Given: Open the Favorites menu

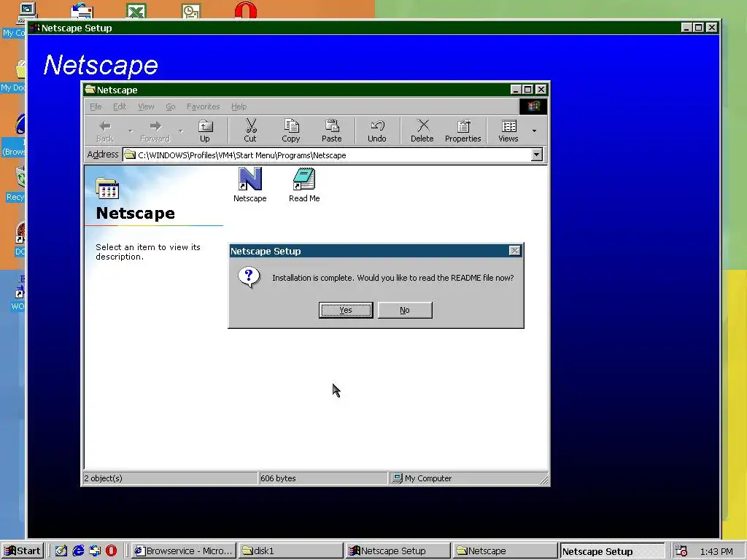Looking at the screenshot, I should click(204, 106).
